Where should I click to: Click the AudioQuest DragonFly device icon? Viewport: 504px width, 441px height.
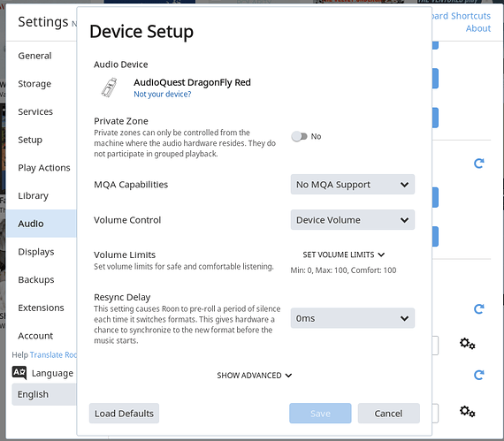point(110,87)
